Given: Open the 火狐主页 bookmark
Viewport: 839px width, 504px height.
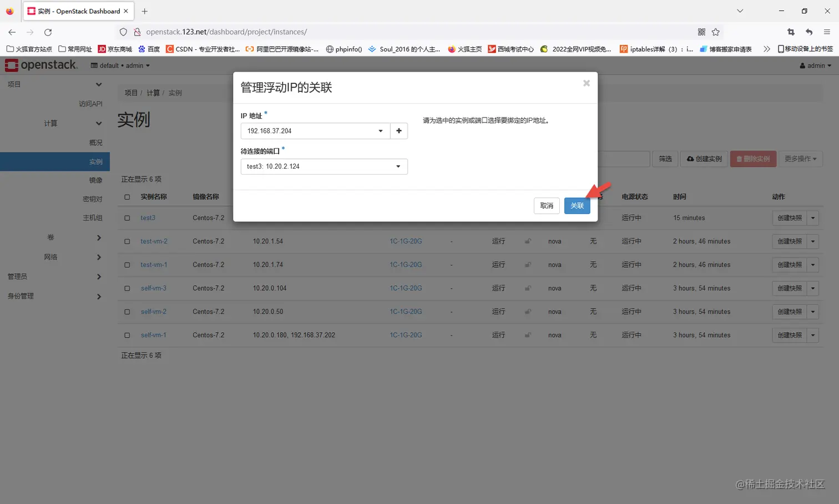Looking at the screenshot, I should click(x=464, y=49).
